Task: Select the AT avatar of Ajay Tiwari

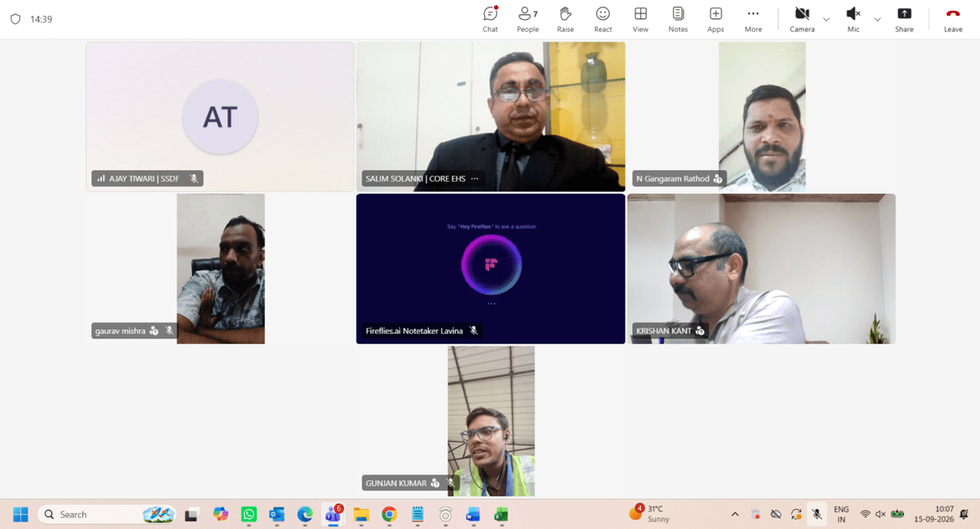Action: click(x=220, y=117)
